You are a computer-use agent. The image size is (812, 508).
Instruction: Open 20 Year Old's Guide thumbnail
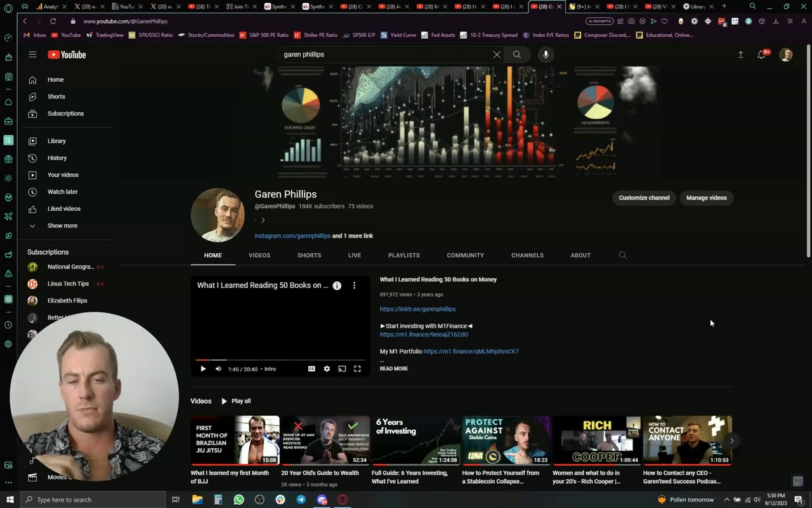[x=325, y=441]
